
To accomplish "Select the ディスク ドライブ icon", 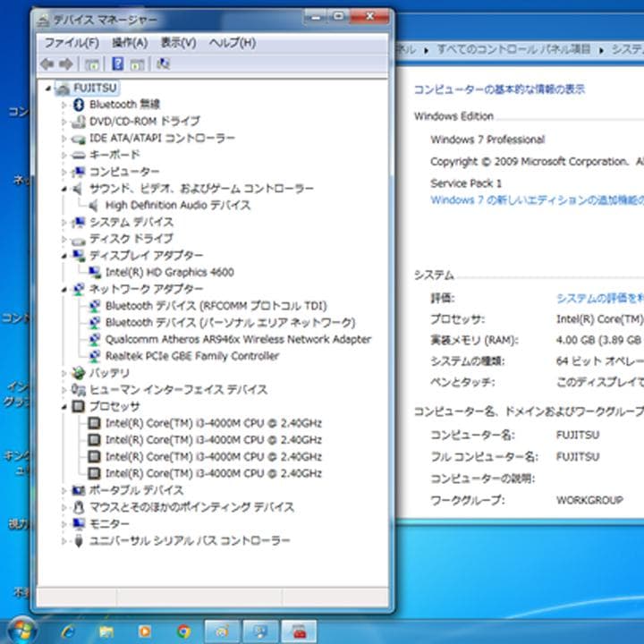I will [78, 240].
